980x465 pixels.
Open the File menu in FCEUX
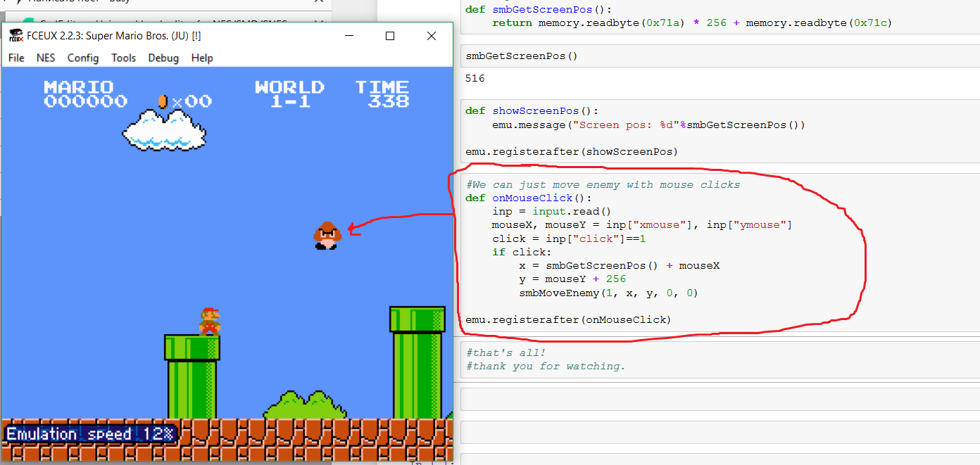click(16, 58)
